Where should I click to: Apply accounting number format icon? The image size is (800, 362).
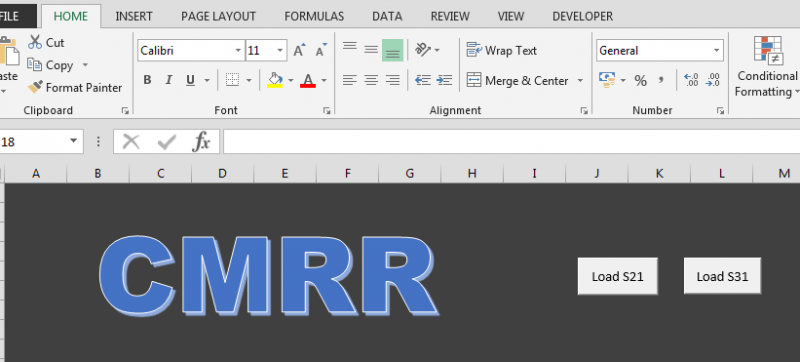point(607,80)
